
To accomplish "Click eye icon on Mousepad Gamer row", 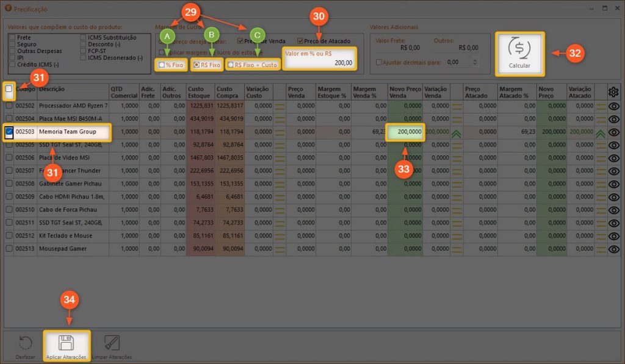I will point(613,248).
